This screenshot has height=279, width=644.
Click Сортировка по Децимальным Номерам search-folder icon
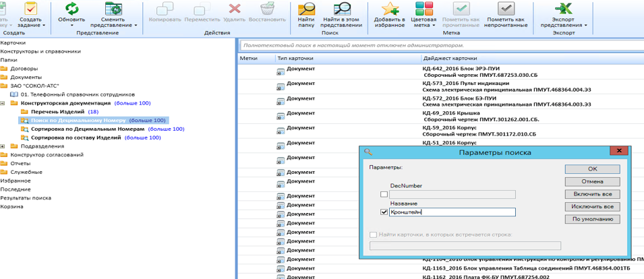click(24, 129)
